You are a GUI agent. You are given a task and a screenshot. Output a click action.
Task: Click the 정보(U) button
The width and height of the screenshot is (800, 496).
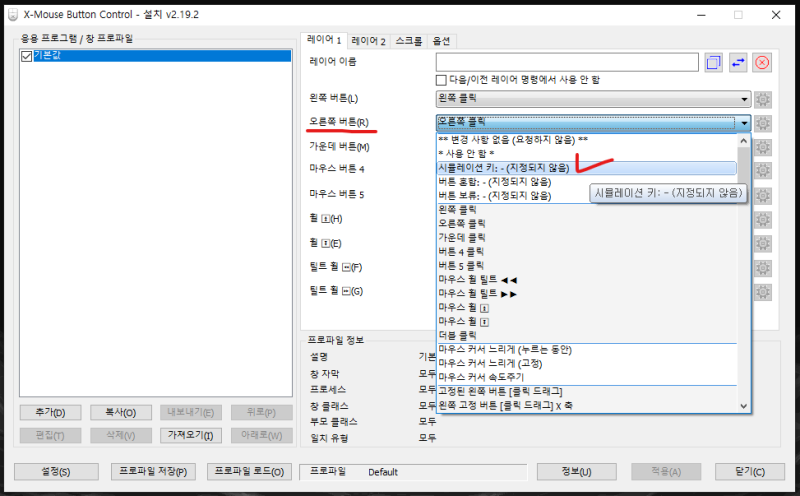tap(577, 472)
